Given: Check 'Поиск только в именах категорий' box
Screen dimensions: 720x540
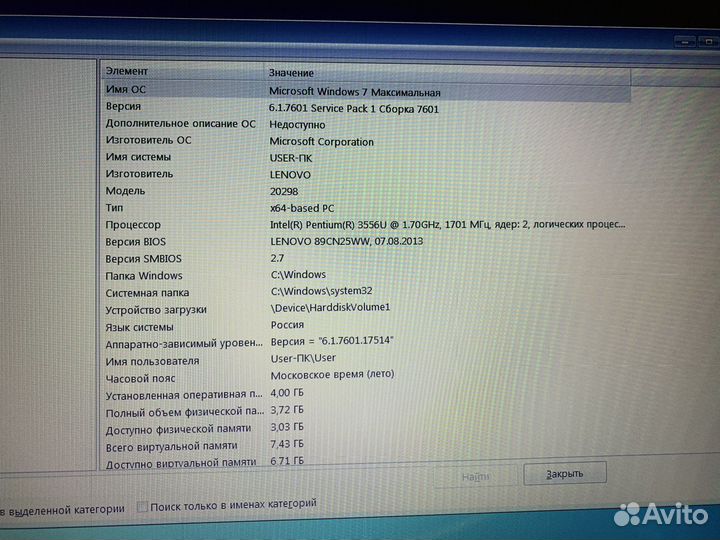Looking at the screenshot, I should click(142, 507).
